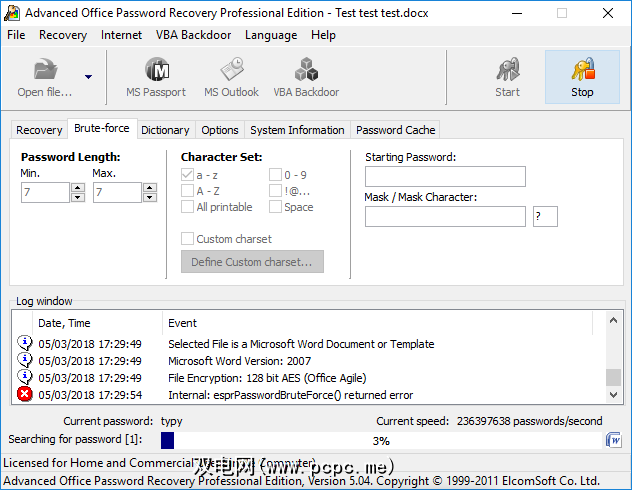Click info icon for Word Document or Template entry

coord(25,343)
